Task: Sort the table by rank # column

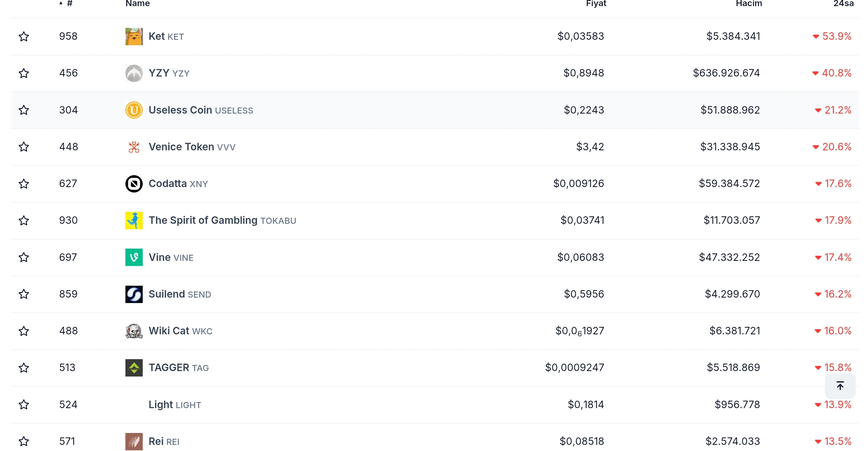Action: coord(69,3)
